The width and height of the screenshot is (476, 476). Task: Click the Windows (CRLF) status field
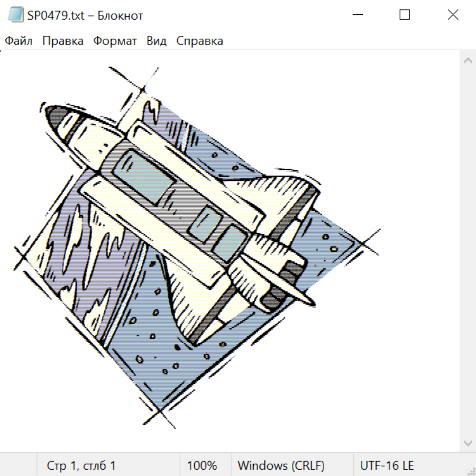[x=281, y=466]
